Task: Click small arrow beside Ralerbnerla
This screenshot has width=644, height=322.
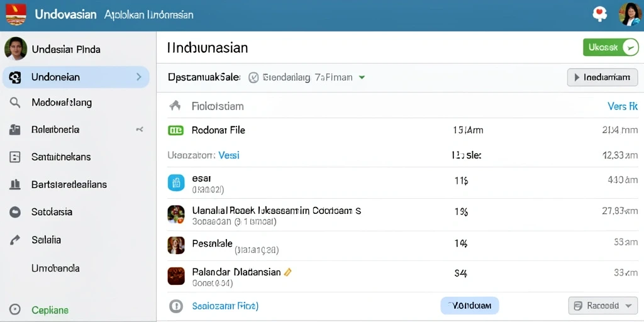Action: (140, 130)
